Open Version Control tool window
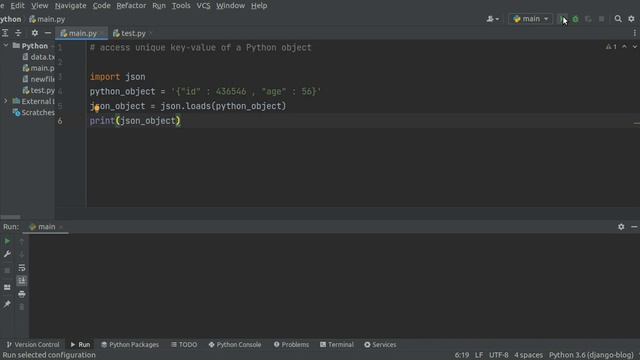640x360 pixels. pyautogui.click(x=33, y=344)
